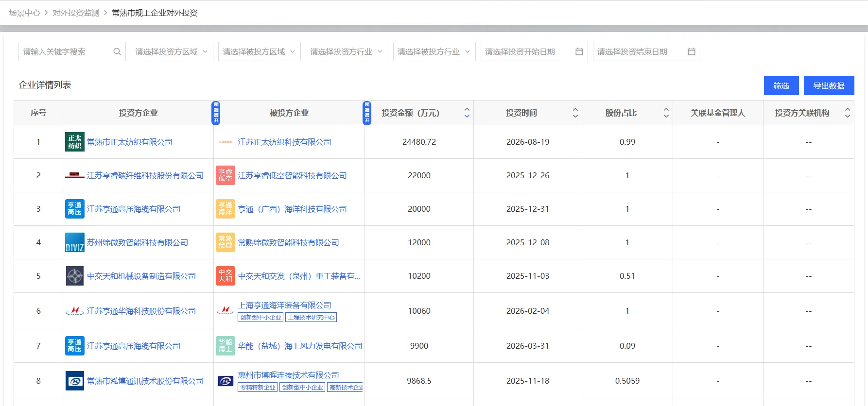Sort by 投资时间 column arrows

tap(575, 113)
